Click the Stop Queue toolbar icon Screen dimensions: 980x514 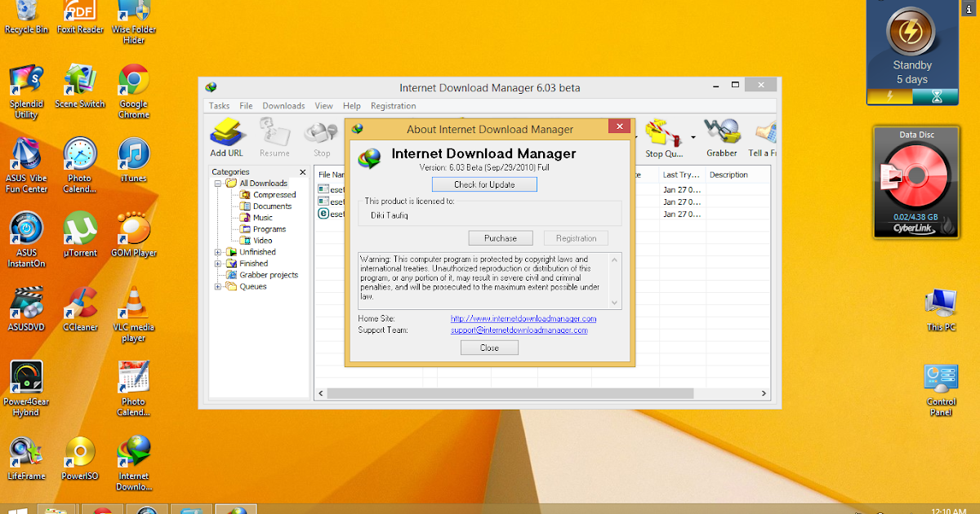(x=664, y=137)
